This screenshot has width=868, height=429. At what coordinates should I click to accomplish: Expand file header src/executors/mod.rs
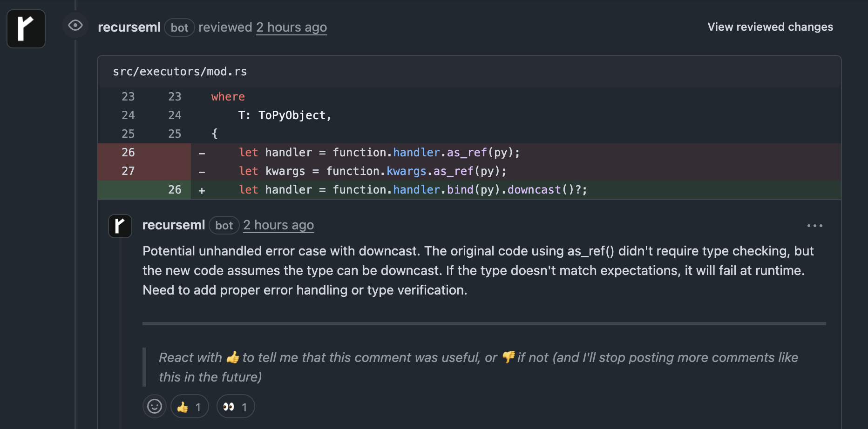(x=179, y=71)
